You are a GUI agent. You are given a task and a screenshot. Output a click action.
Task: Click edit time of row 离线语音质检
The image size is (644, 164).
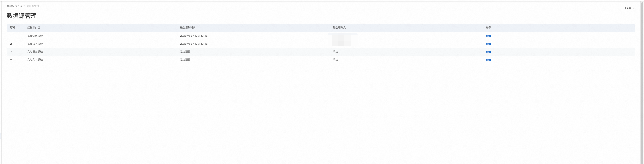point(194,36)
